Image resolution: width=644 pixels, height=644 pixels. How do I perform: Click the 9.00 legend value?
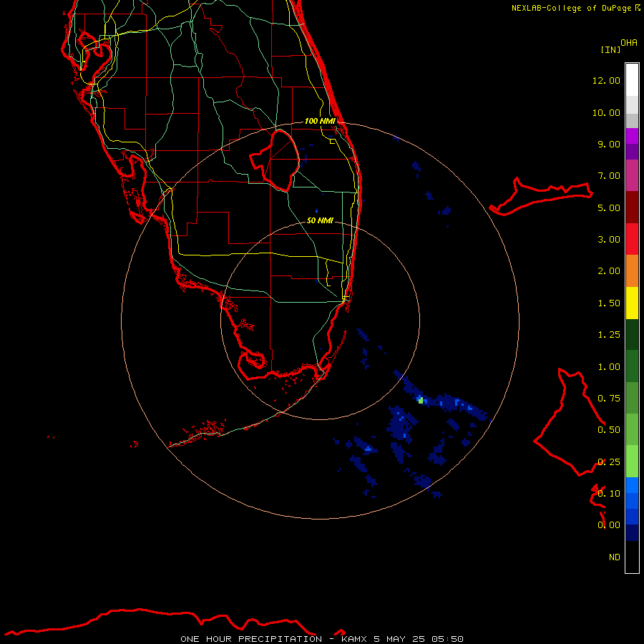pos(609,144)
